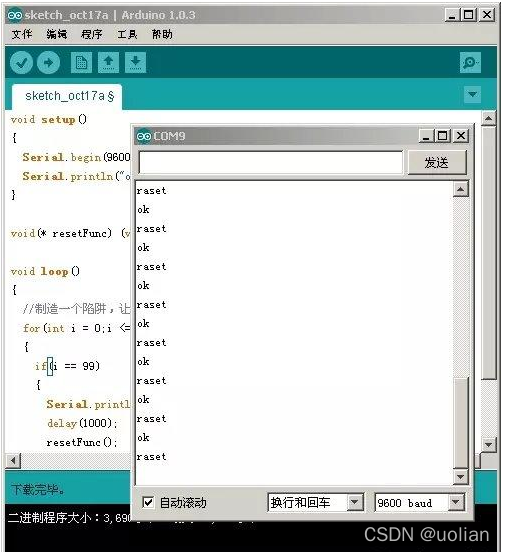The width and height of the screenshot is (505, 552).
Task: Click the 'delay(1000);' code line
Action: (82, 423)
